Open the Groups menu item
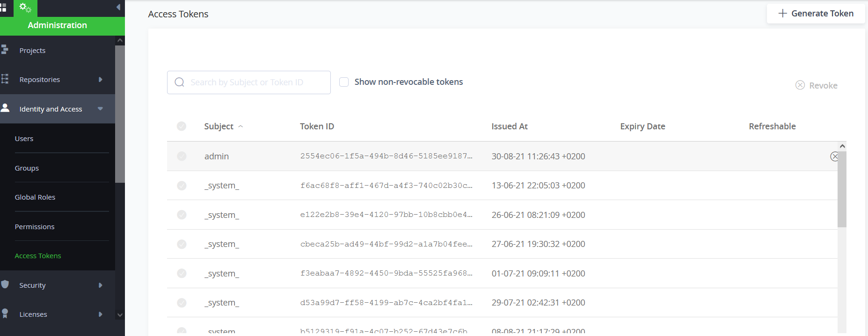This screenshot has height=336, width=868. tap(27, 168)
